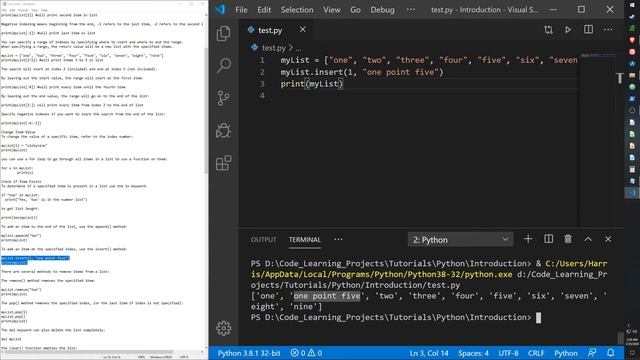Close the terminal panel

click(x=608, y=239)
